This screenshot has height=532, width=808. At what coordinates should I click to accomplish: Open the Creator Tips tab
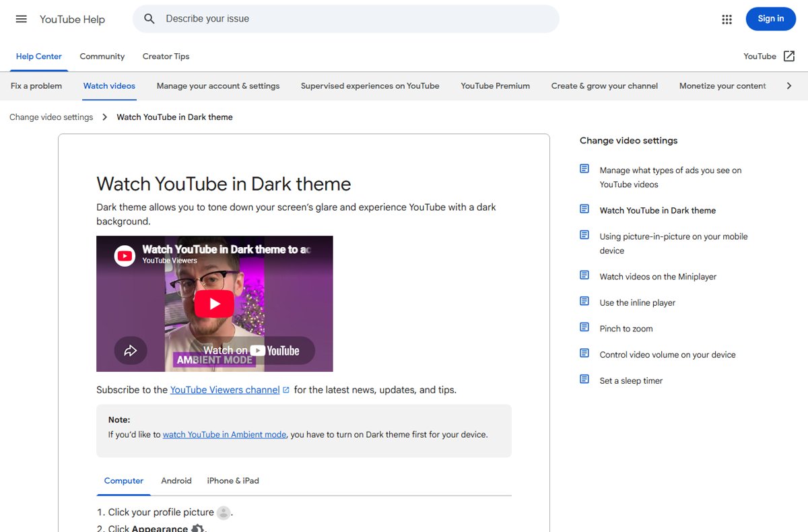pos(166,57)
